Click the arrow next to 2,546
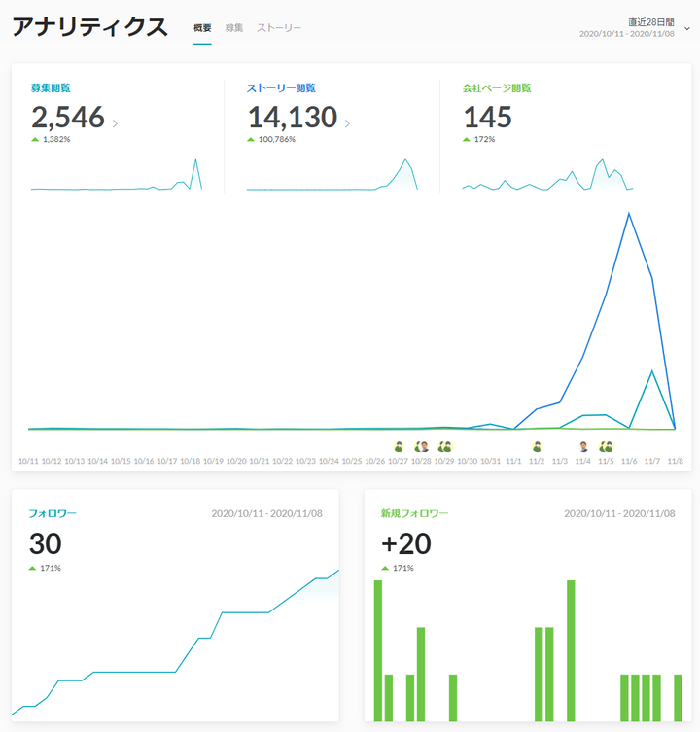This screenshot has height=732, width=700. click(116, 123)
